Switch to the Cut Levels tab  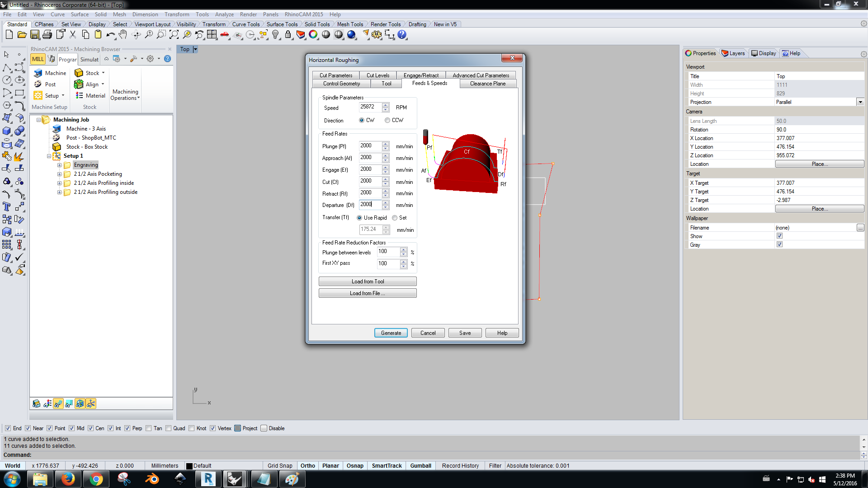[x=378, y=75]
